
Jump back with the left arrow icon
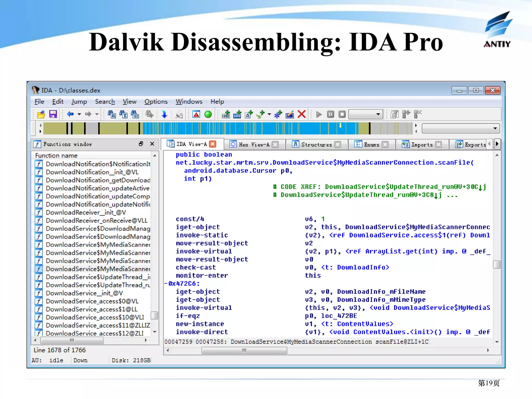coord(70,114)
